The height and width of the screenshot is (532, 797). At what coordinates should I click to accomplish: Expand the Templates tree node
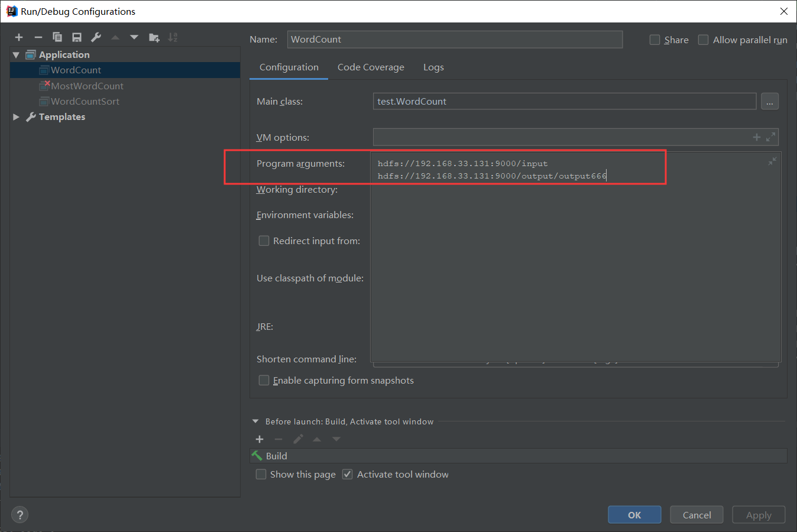tap(16, 117)
